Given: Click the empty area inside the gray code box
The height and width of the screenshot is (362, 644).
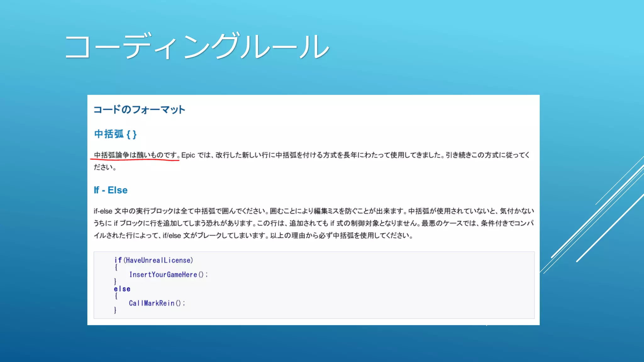Looking at the screenshot, I should point(377,286).
